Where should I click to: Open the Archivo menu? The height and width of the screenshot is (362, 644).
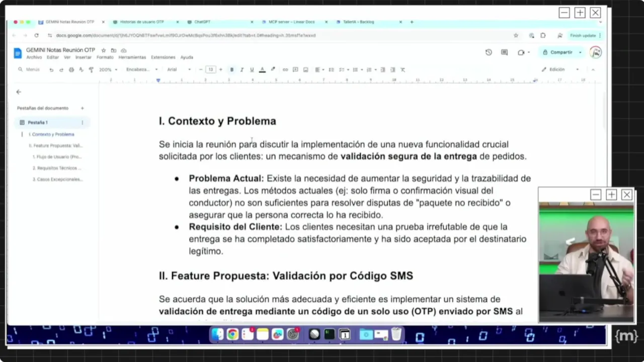click(34, 57)
